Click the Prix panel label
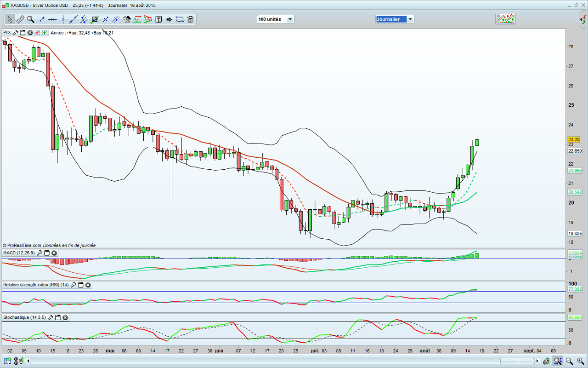Image resolution: width=588 pixels, height=368 pixels. point(7,33)
